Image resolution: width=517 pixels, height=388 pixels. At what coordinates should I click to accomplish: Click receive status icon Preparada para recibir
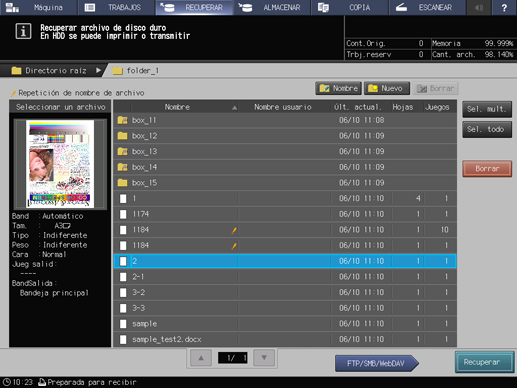pos(42,382)
